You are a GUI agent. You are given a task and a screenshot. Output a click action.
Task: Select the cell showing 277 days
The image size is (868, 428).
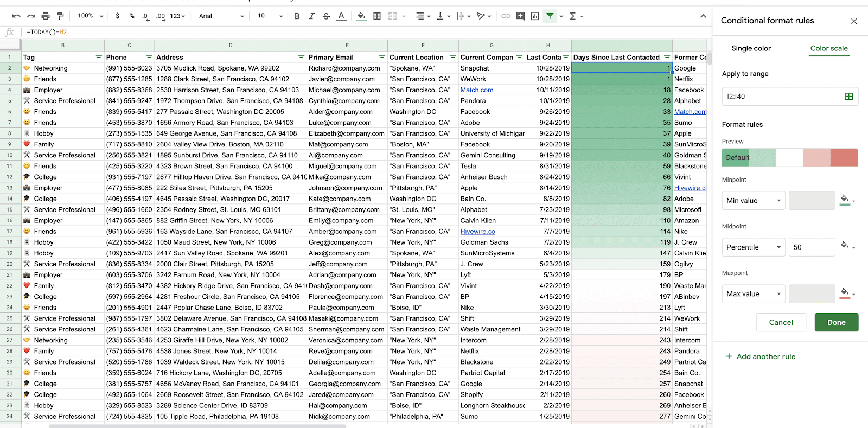pos(622,417)
